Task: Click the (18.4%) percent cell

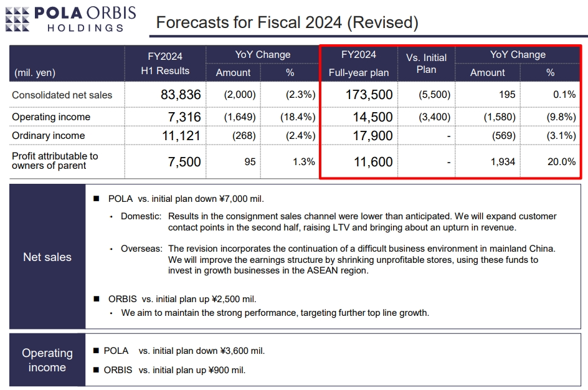Action: click(298, 117)
